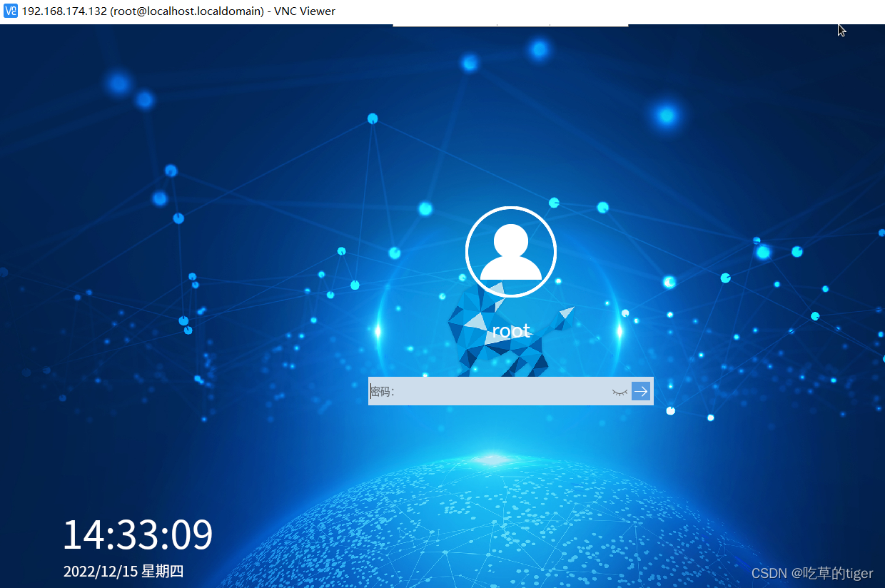Image resolution: width=885 pixels, height=588 pixels.
Task: Open the VNC Viewer top toolbar strip
Action: point(510,25)
